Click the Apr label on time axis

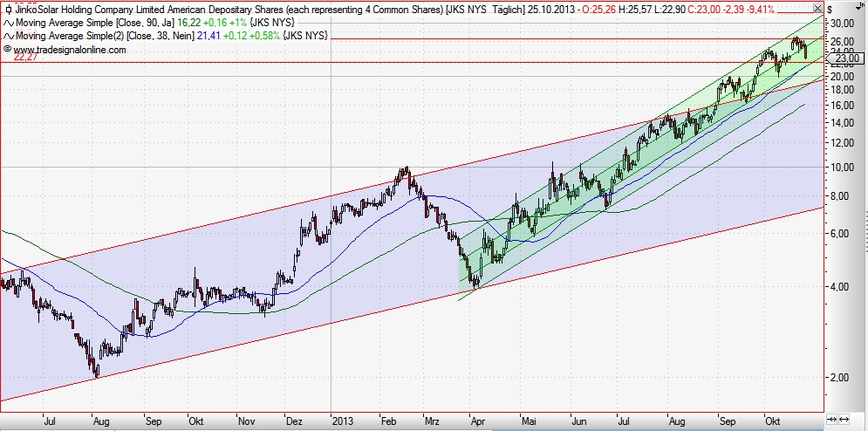477,421
